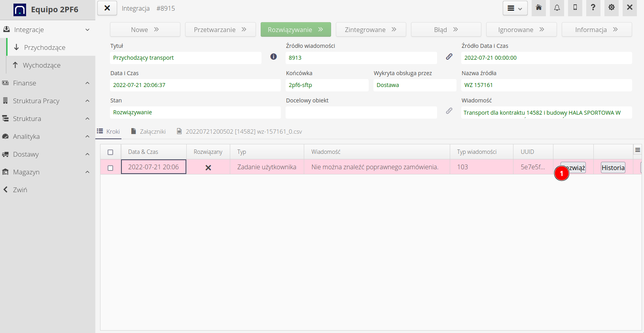Click the Analityka sidebar icon
This screenshot has height=333, width=644.
6,136
